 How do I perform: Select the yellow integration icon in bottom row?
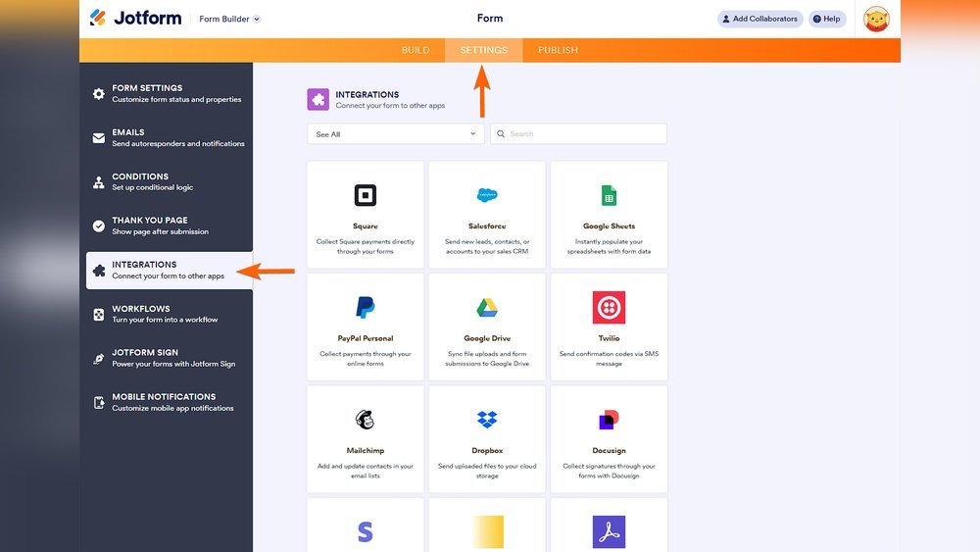[488, 532]
